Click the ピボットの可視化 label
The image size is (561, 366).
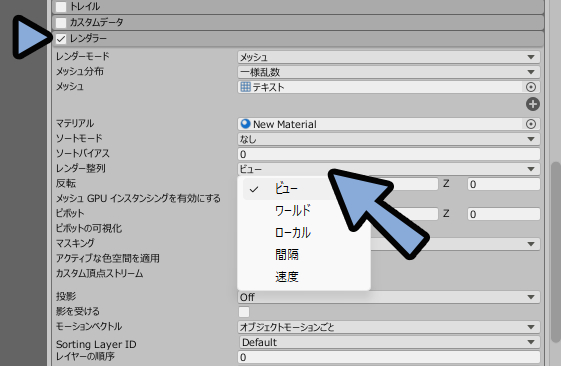89,228
